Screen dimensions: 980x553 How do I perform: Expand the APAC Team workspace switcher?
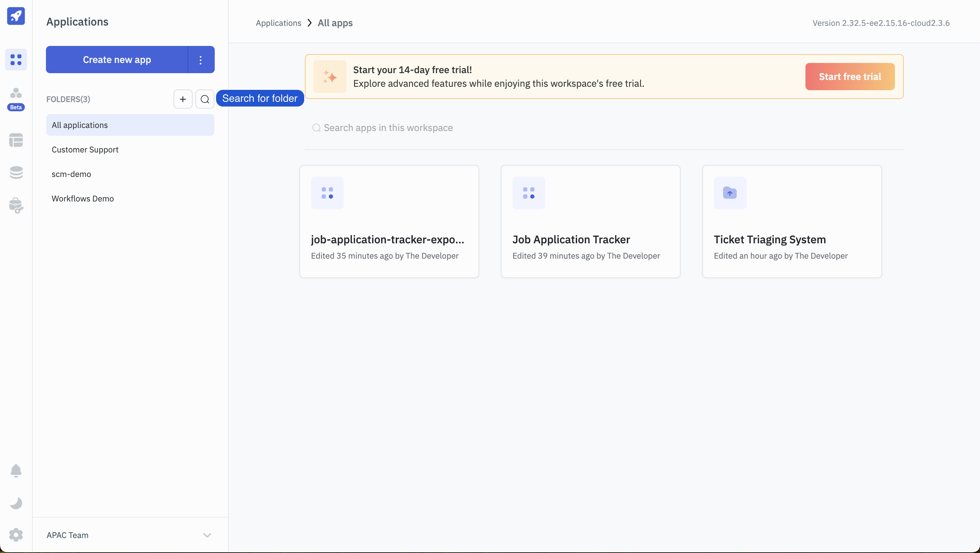[130, 536]
